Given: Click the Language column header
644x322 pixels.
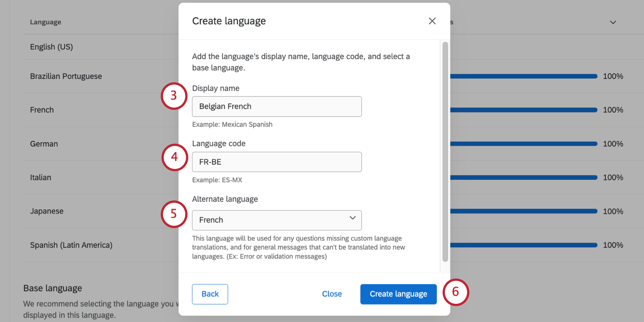Looking at the screenshot, I should tap(45, 22).
